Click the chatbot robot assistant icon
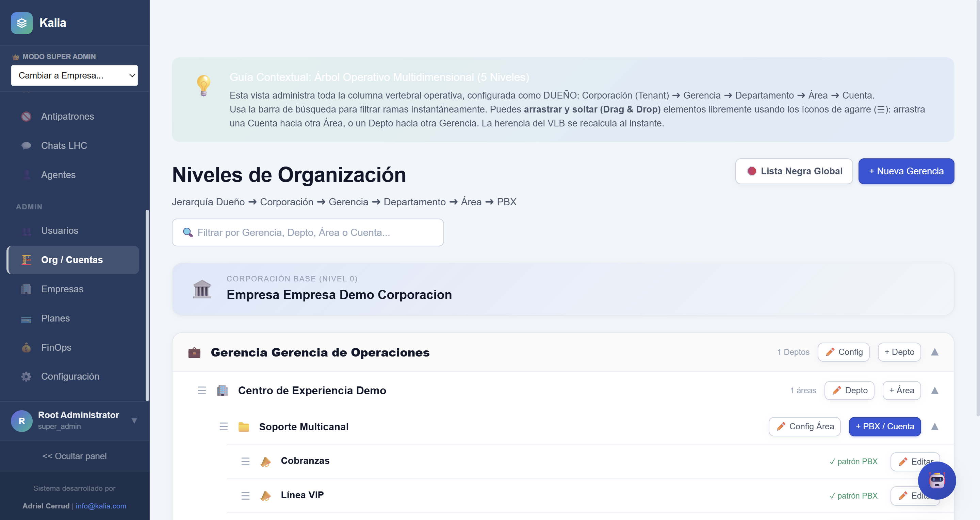 point(937,481)
